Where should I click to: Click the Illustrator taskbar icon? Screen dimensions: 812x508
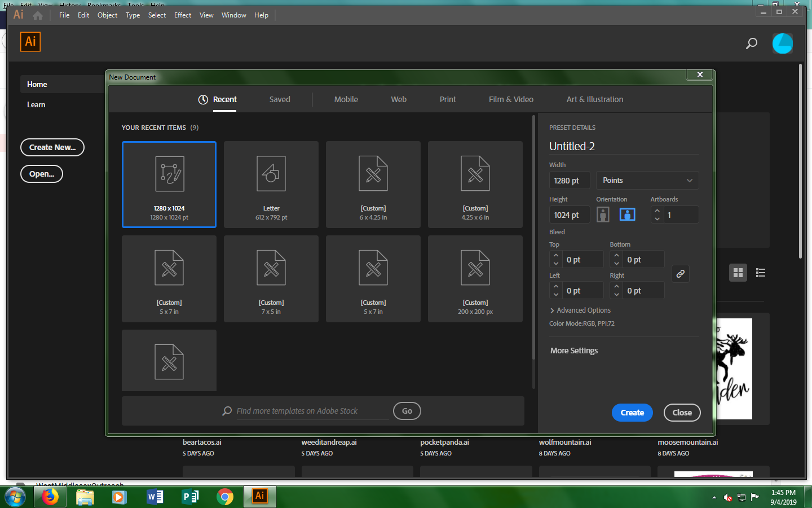(260, 497)
